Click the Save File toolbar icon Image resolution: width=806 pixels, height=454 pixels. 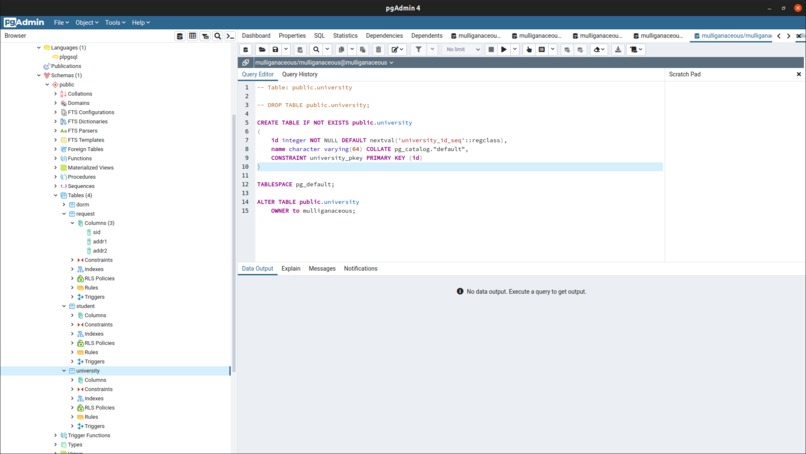click(x=275, y=49)
